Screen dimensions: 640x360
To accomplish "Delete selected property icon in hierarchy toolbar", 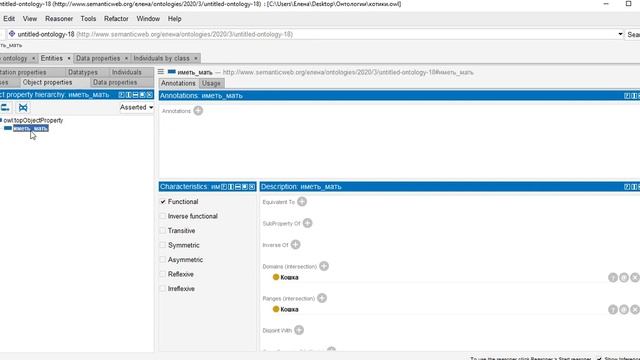I will click(23, 108).
